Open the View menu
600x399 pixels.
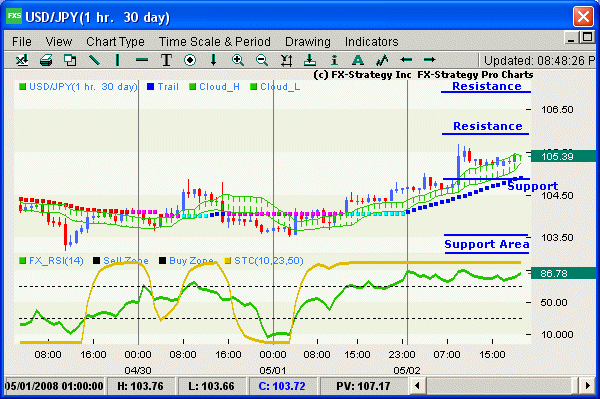point(59,42)
